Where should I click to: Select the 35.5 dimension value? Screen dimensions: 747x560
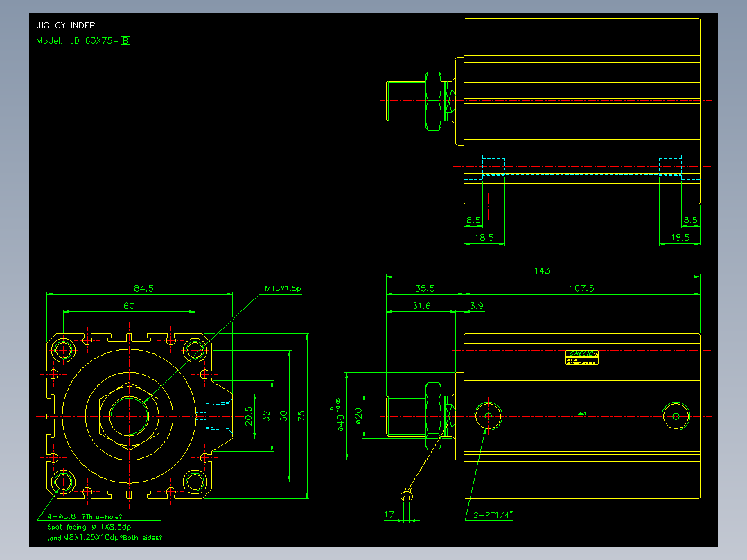[425, 288]
